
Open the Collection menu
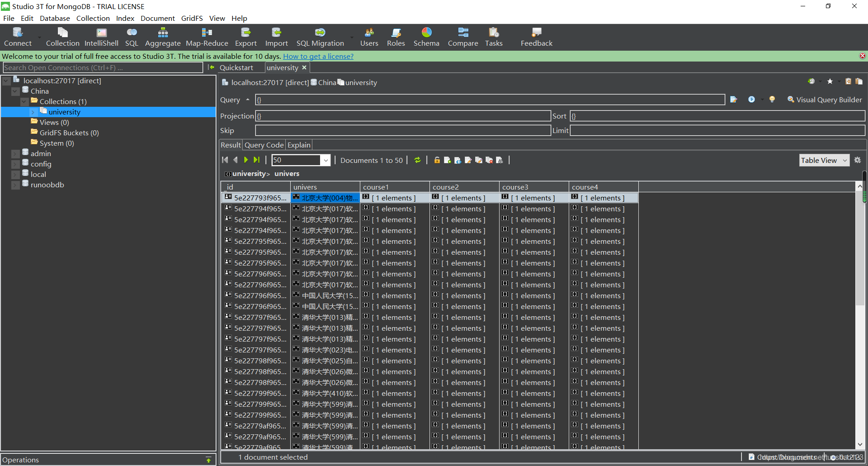tap(93, 18)
